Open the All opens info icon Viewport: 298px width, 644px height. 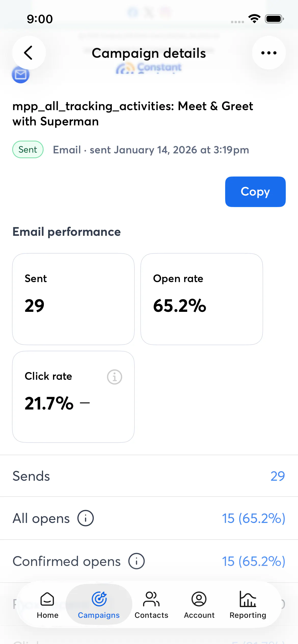[86, 518]
